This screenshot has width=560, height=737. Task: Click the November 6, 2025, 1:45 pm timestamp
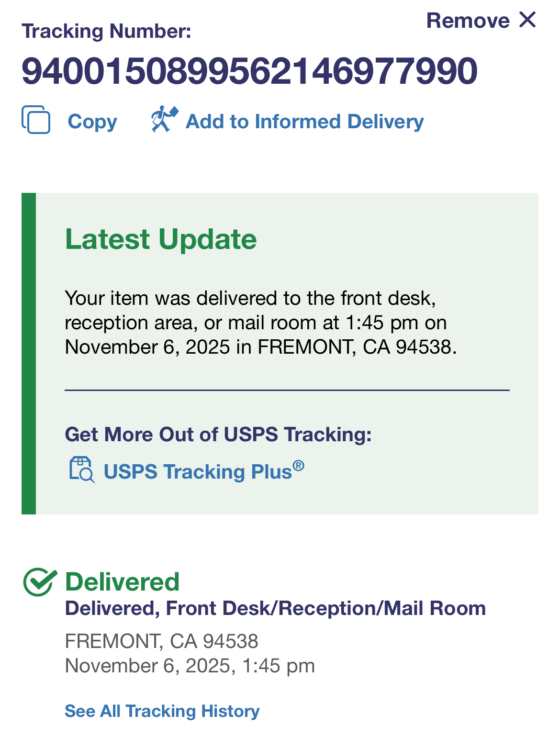190,666
